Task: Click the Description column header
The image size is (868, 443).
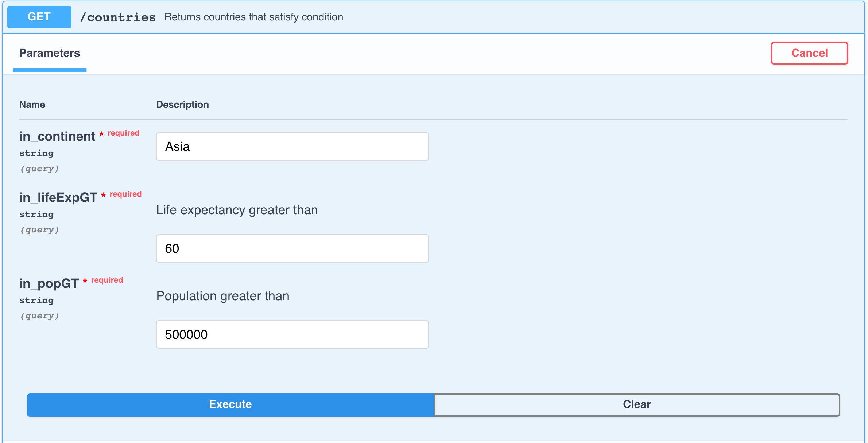Action: [x=183, y=105]
